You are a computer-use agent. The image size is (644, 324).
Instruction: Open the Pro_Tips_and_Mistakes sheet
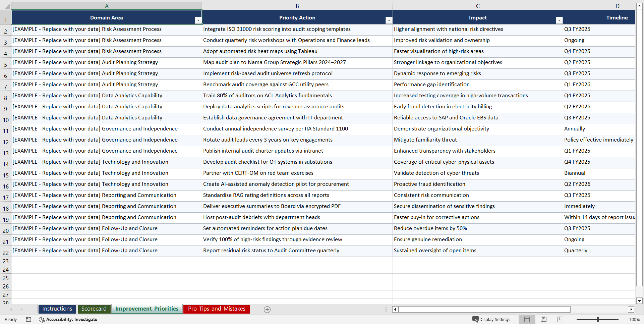pyautogui.click(x=216, y=309)
